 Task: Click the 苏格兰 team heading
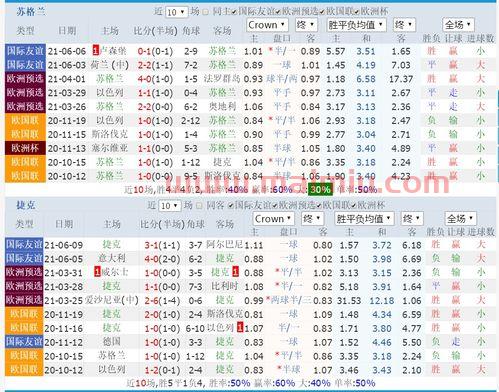[30, 12]
